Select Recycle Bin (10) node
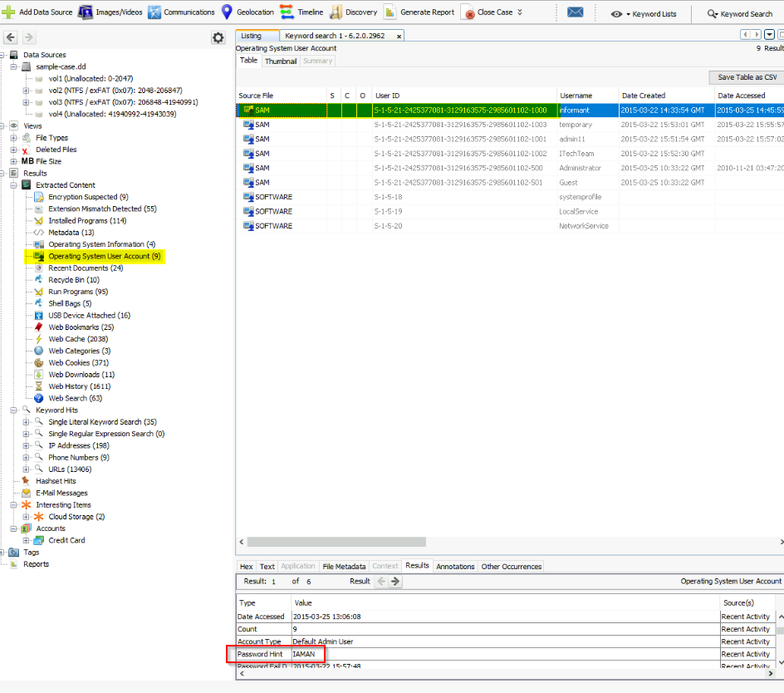784x693 pixels. click(x=73, y=280)
